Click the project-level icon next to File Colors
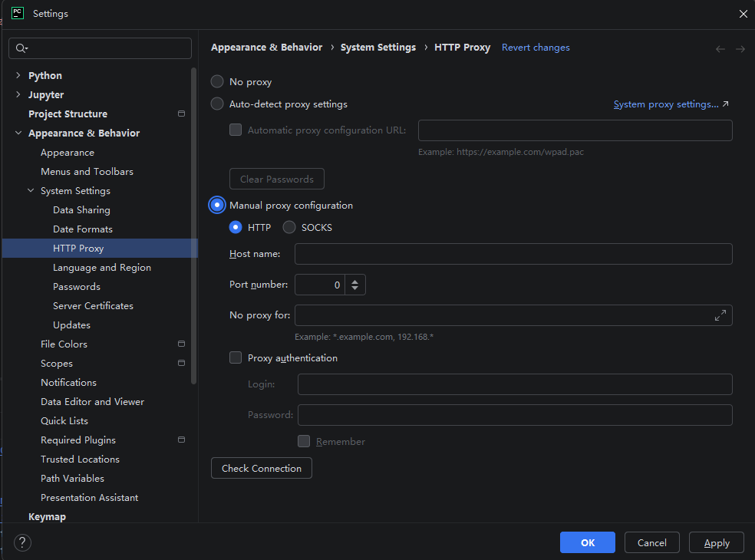 click(182, 344)
